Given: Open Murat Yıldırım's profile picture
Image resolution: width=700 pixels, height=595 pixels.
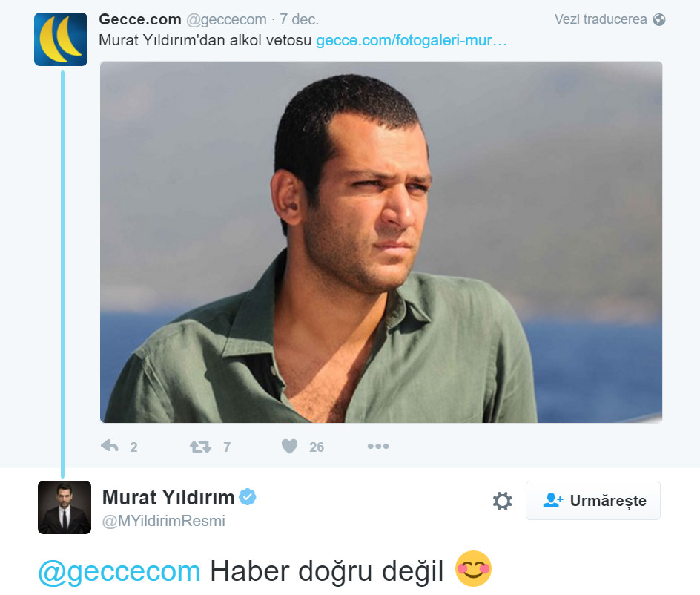Looking at the screenshot, I should coord(65,507).
